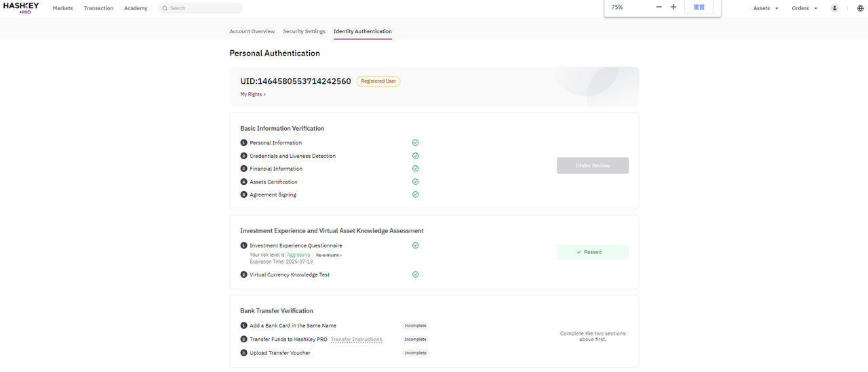868x372 pixels.
Task: Click Virtual Currency Knowledge Test step
Action: (290, 274)
